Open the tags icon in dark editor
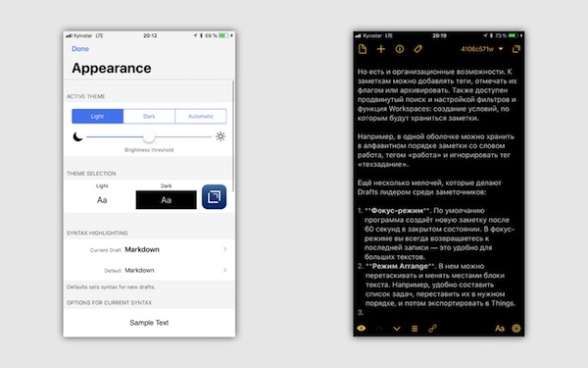The height and width of the screenshot is (368, 588). (x=418, y=49)
